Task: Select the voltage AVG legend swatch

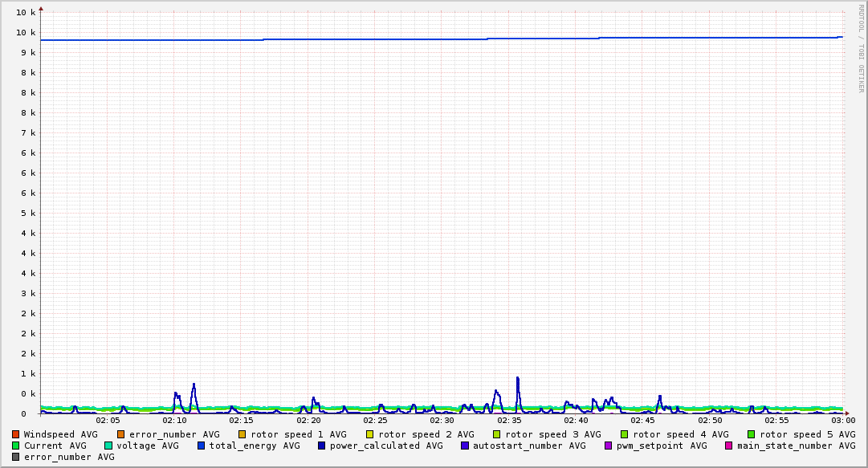Action: click(108, 446)
